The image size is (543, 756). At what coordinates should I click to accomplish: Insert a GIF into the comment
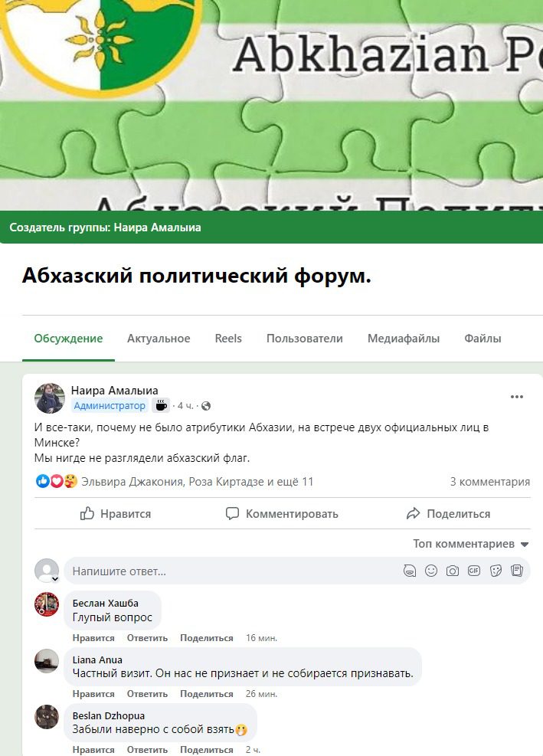tap(474, 571)
